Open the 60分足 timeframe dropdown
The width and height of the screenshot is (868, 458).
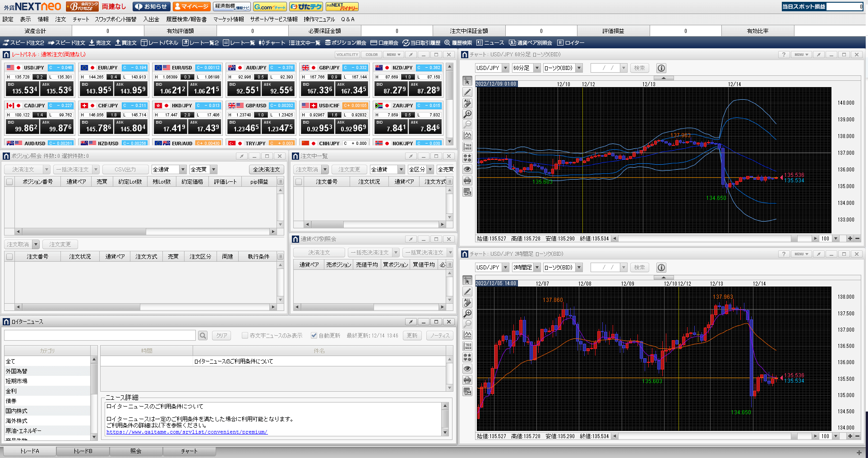pyautogui.click(x=537, y=68)
